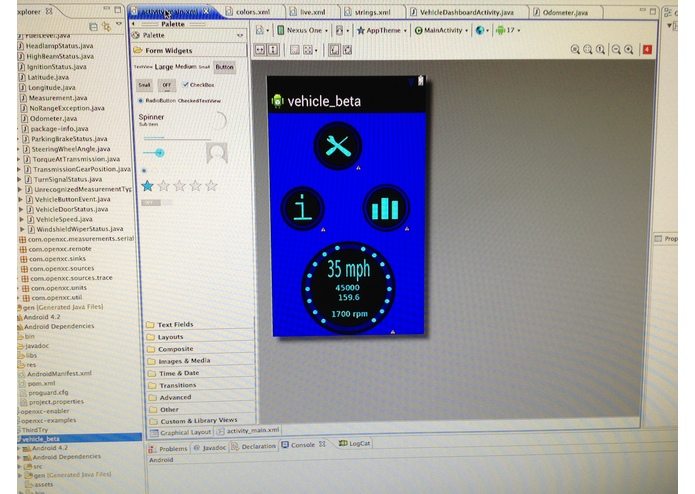Open the layout configuration file dropdown icon
This screenshot has width=695, height=494.
[261, 30]
